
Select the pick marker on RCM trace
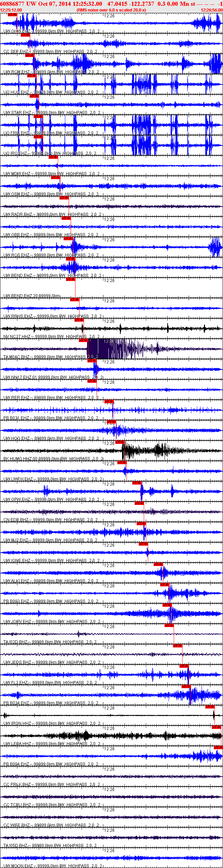30,55
